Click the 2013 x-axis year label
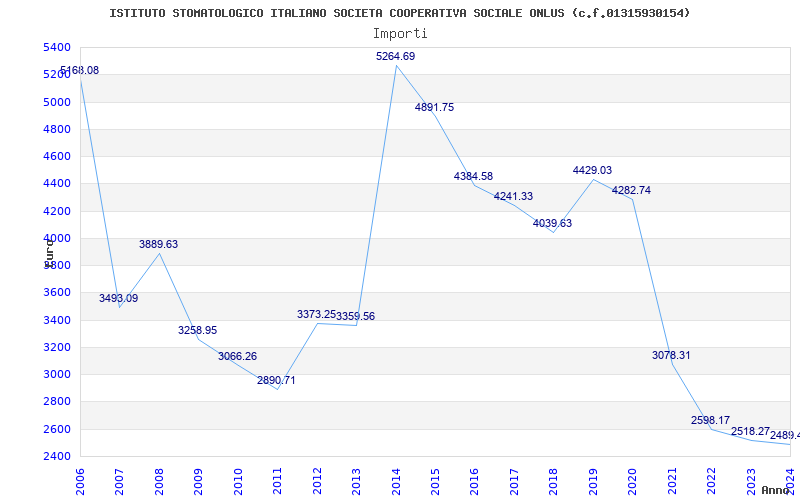The width and height of the screenshot is (800, 500). click(x=356, y=482)
